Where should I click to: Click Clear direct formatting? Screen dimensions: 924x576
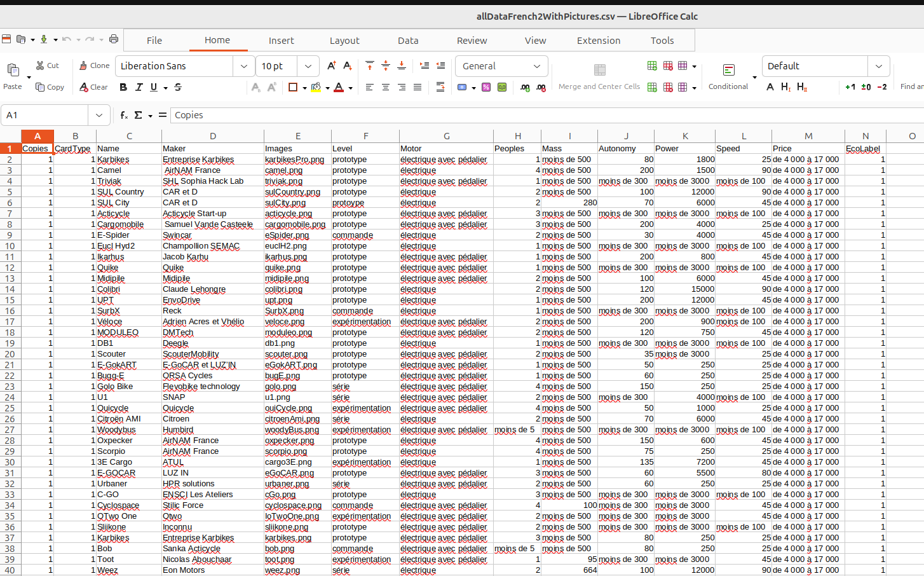[x=93, y=87]
